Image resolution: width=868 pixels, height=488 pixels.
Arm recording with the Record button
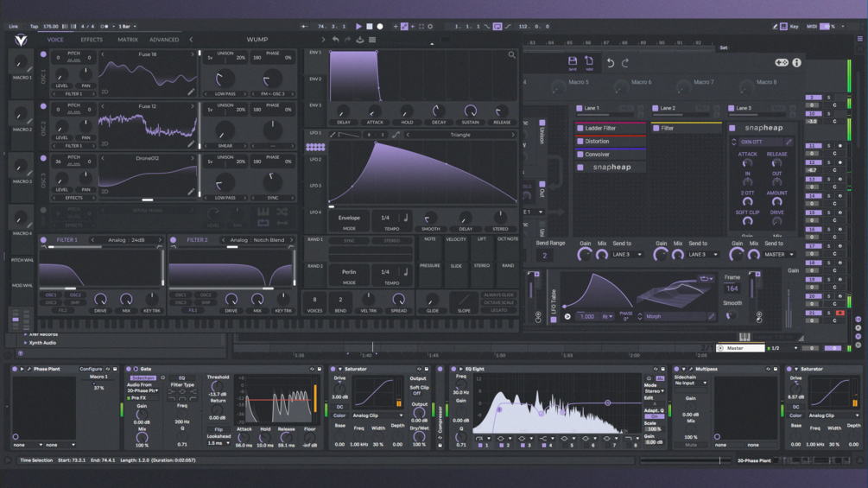point(380,26)
